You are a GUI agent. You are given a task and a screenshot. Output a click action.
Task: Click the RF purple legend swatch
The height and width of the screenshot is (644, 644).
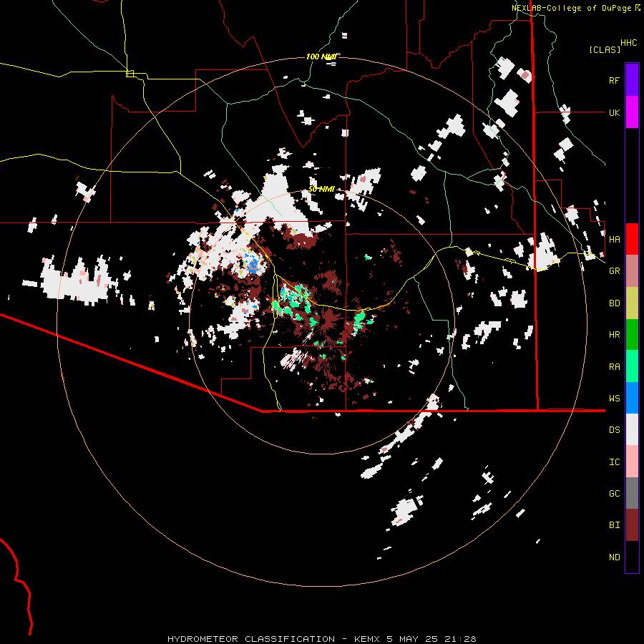coord(632,80)
